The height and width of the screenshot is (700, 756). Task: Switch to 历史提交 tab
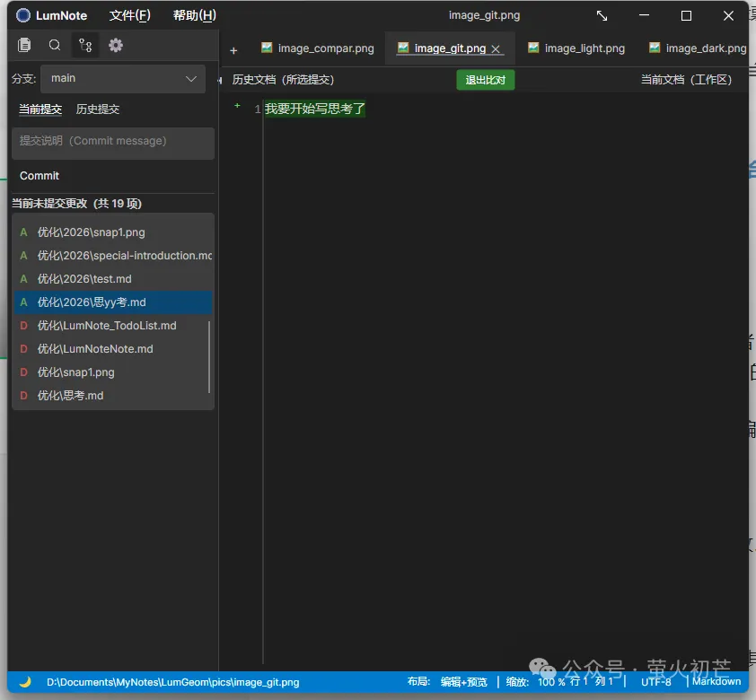pos(97,109)
